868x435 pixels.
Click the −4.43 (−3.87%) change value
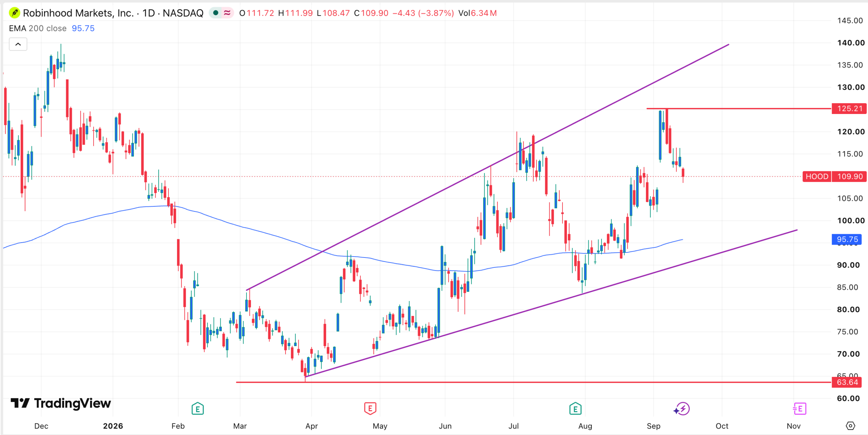(423, 13)
